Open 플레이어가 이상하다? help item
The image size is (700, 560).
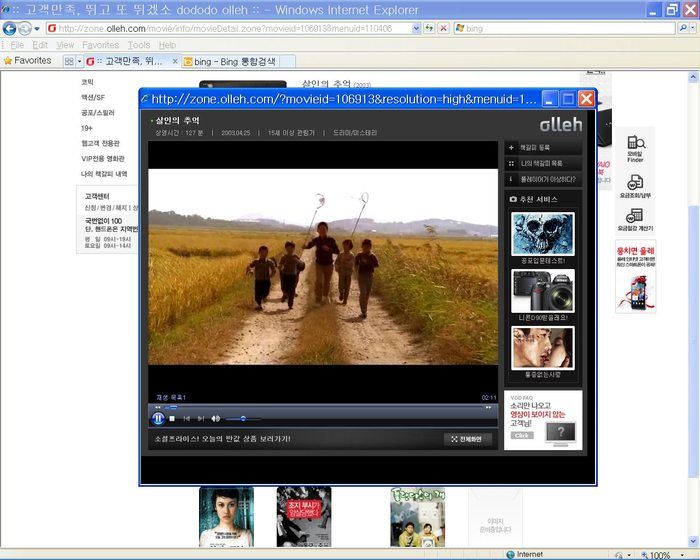543,180
